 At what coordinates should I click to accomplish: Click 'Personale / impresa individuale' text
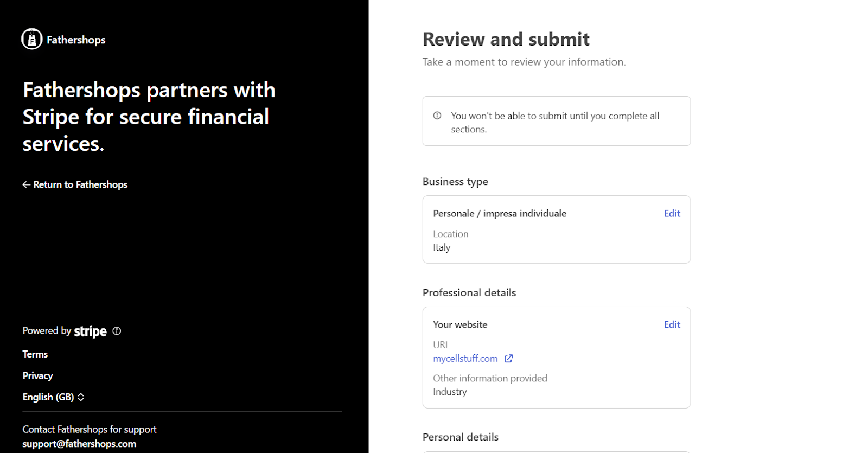(500, 214)
